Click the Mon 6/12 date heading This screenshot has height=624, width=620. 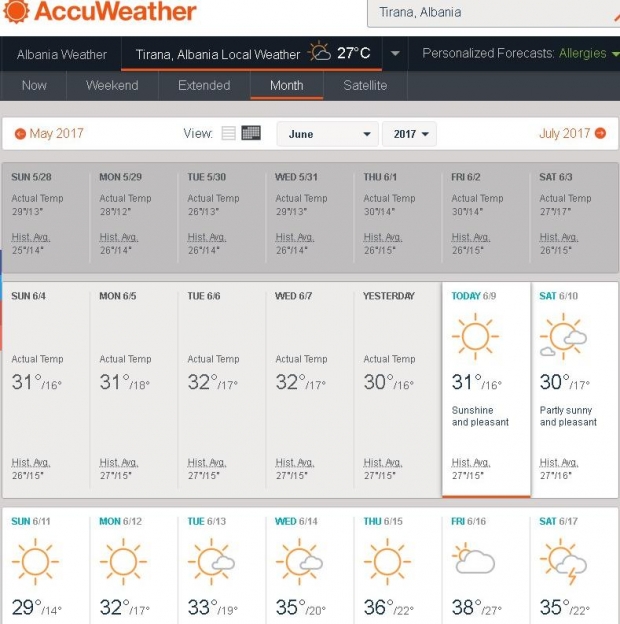click(x=121, y=521)
